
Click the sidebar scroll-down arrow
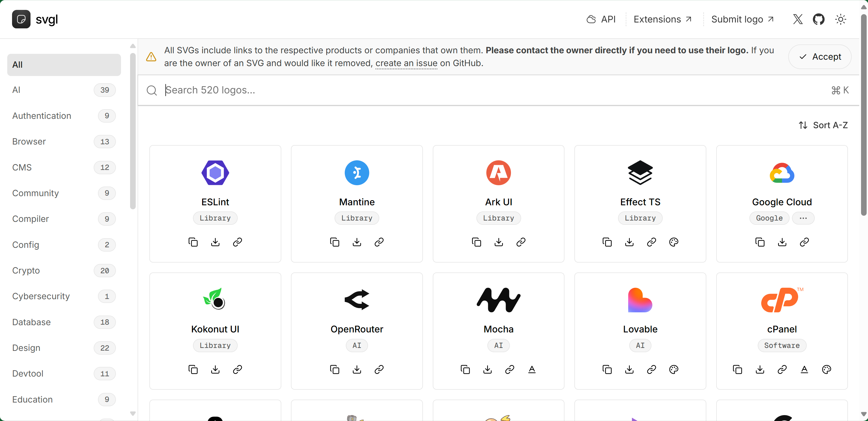[x=133, y=413]
